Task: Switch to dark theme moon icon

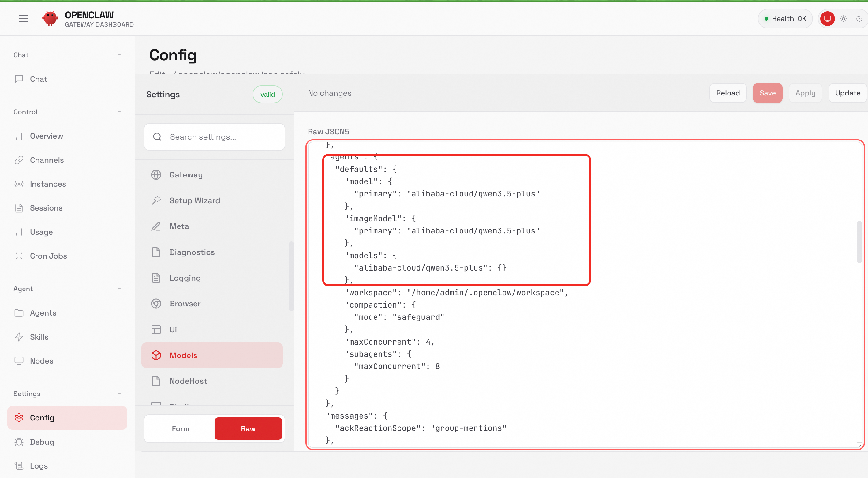Action: (859, 19)
